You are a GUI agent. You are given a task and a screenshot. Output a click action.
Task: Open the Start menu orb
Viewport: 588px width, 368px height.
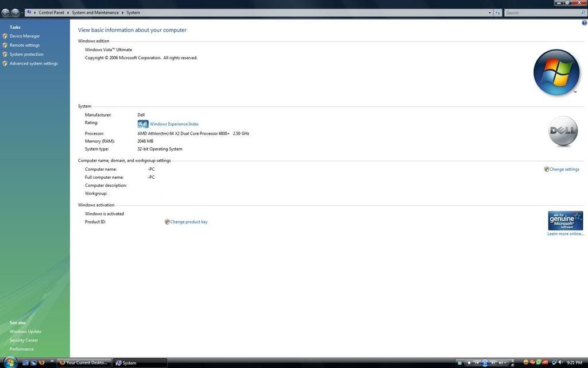(9, 362)
